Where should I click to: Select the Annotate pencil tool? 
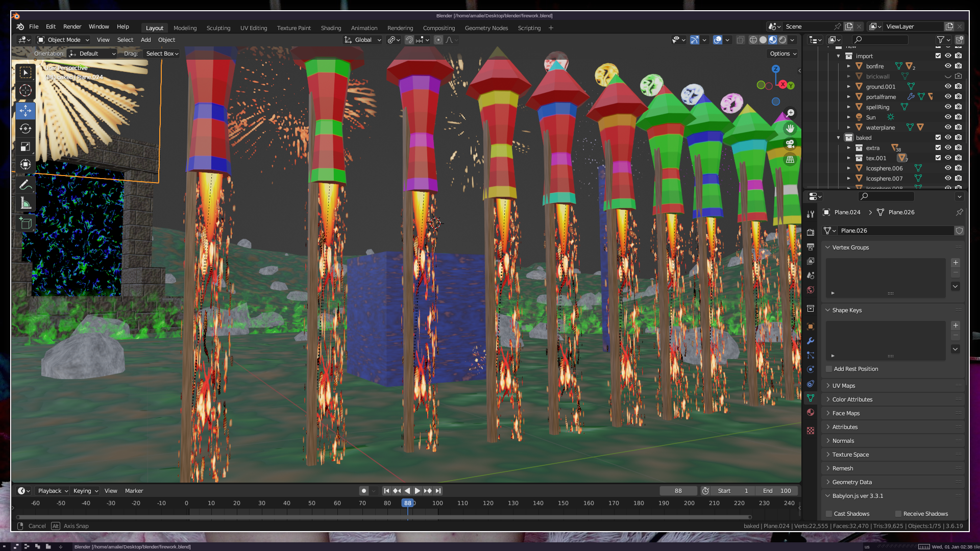pos(25,185)
